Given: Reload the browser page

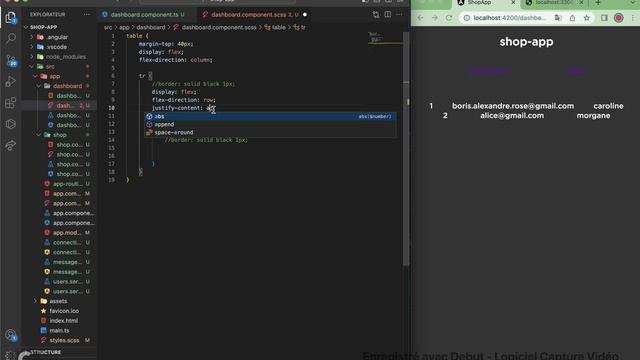Looking at the screenshot, I should pos(449,18).
